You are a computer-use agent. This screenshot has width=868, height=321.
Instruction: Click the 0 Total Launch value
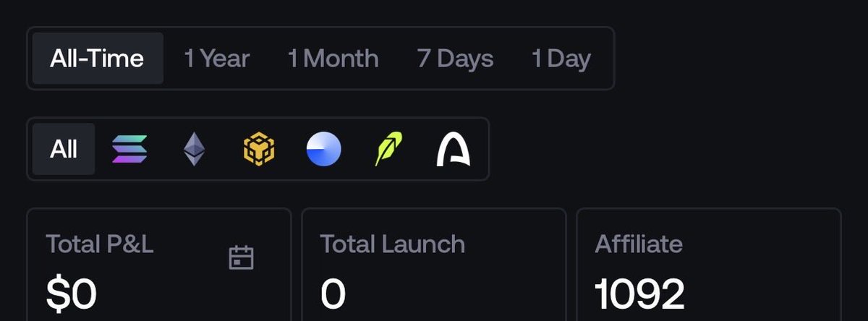(333, 294)
